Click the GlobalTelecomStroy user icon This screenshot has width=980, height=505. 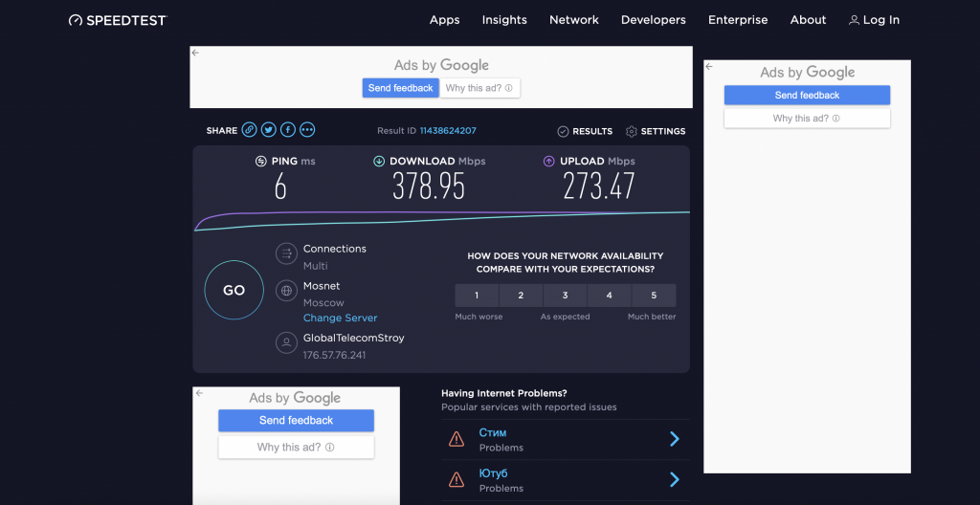pos(286,342)
